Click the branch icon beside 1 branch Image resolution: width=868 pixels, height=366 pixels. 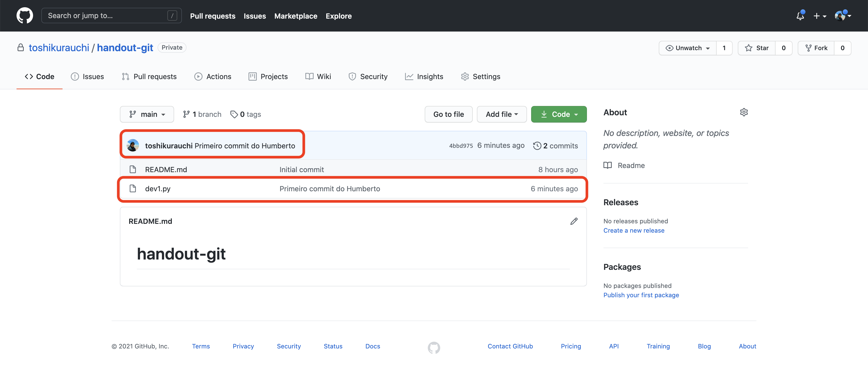pos(186,114)
